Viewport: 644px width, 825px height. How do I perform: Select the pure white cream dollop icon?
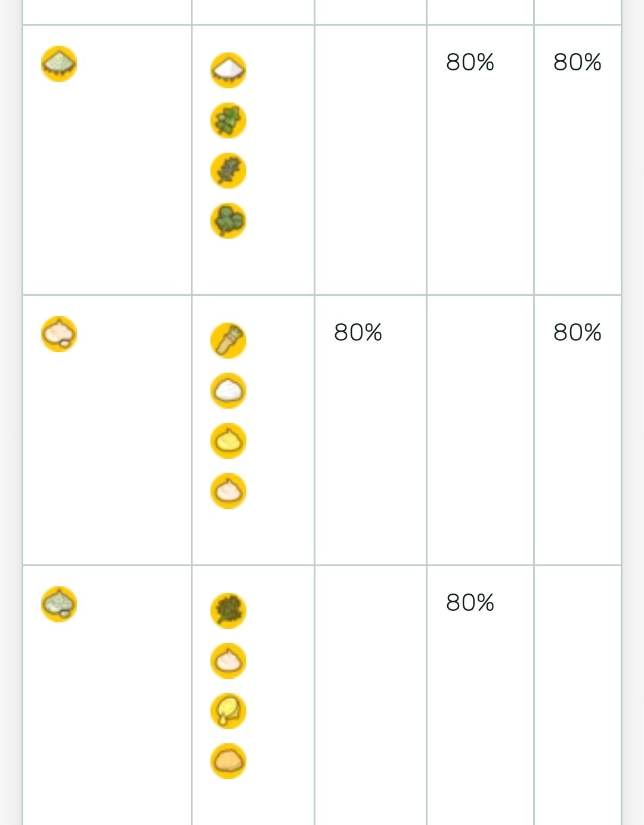point(228,391)
